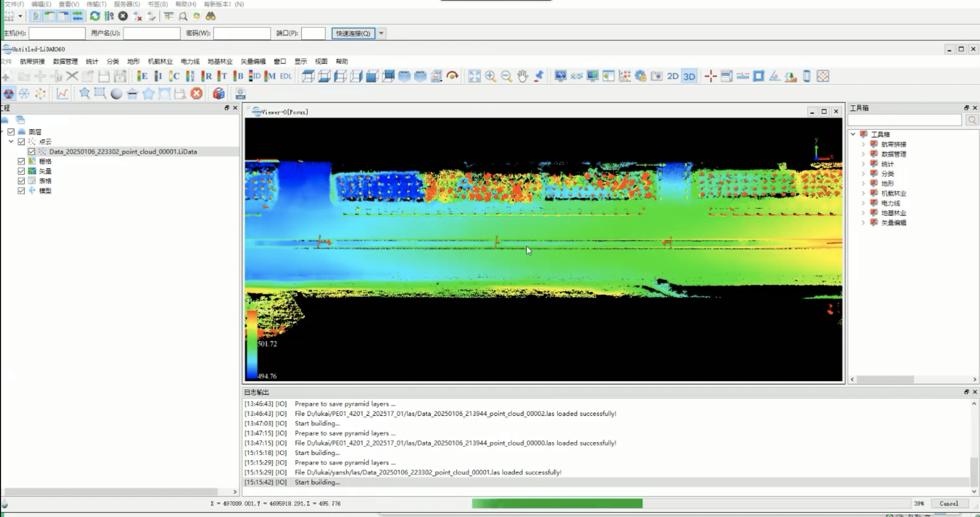Toggle the 矢量 layer checkbox
The image size is (980, 517).
[21, 171]
